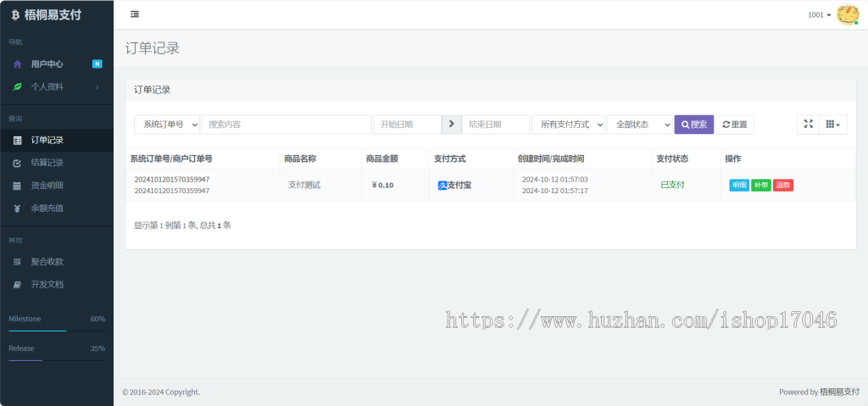The image size is (868, 406).
Task: Click the N badge next to 用户中心
Action: tap(97, 64)
